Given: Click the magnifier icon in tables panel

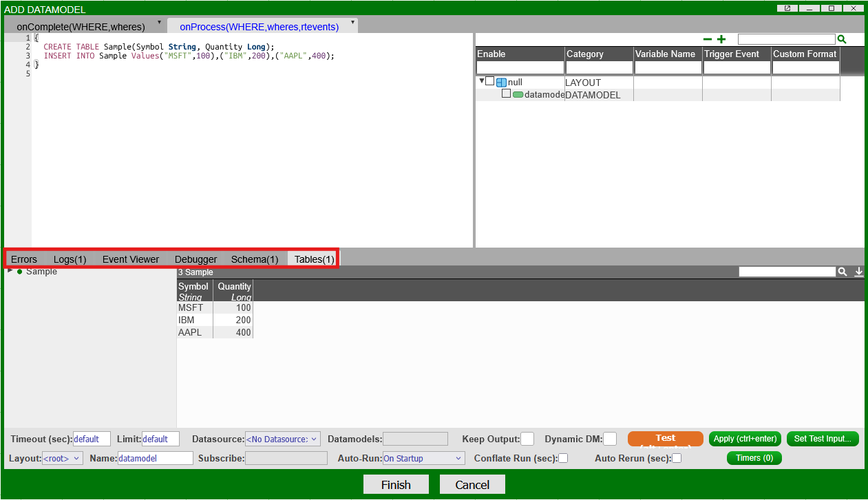Looking at the screenshot, I should coord(842,272).
